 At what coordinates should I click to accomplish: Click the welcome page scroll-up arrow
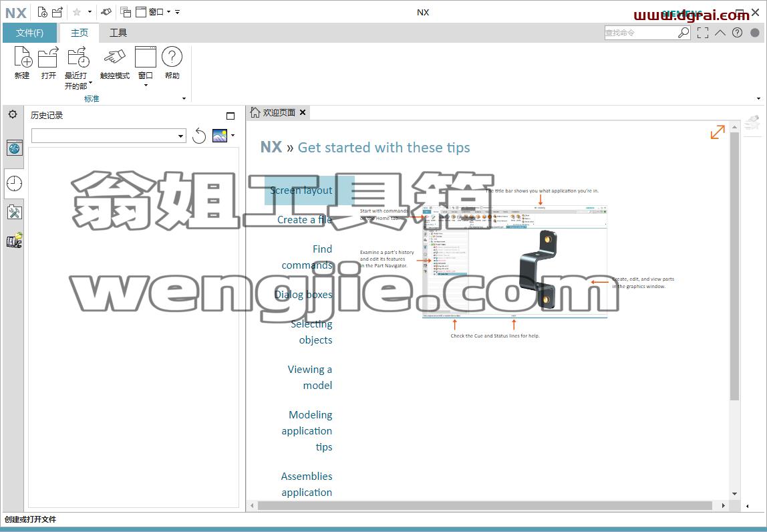(x=734, y=127)
